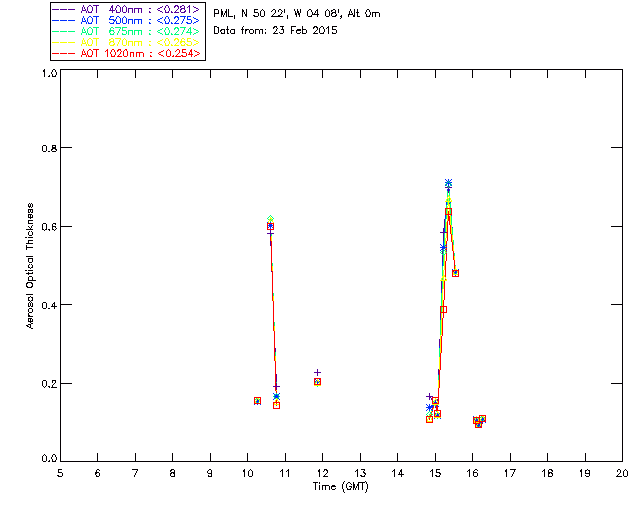Click the x-axis tick label 13
640x512 pixels.
click(x=360, y=473)
